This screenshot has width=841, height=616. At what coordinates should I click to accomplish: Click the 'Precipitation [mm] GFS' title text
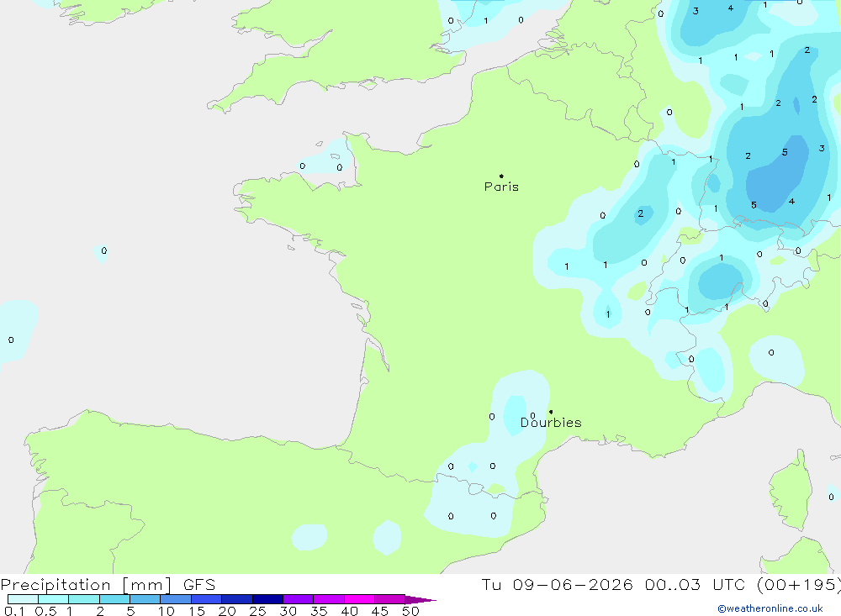(x=108, y=585)
